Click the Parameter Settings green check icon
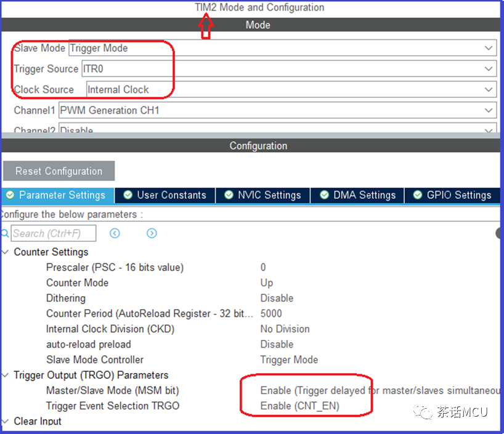504x434 pixels. pos(10,195)
